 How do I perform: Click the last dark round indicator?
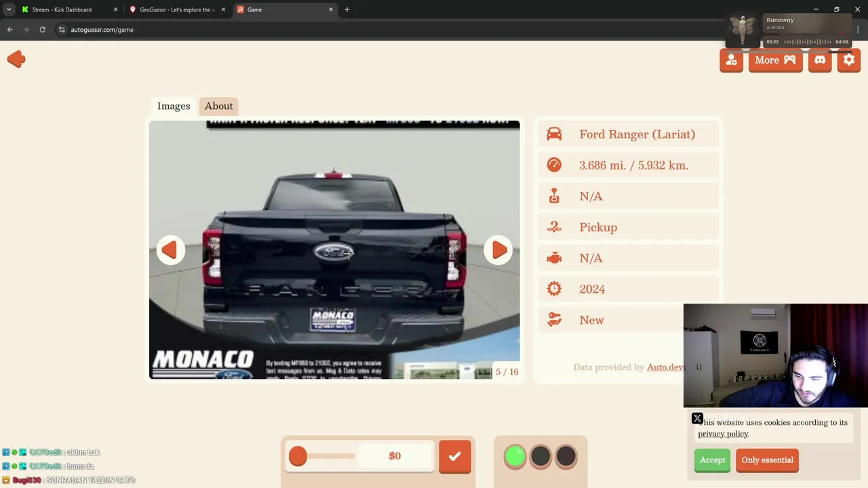(x=566, y=456)
